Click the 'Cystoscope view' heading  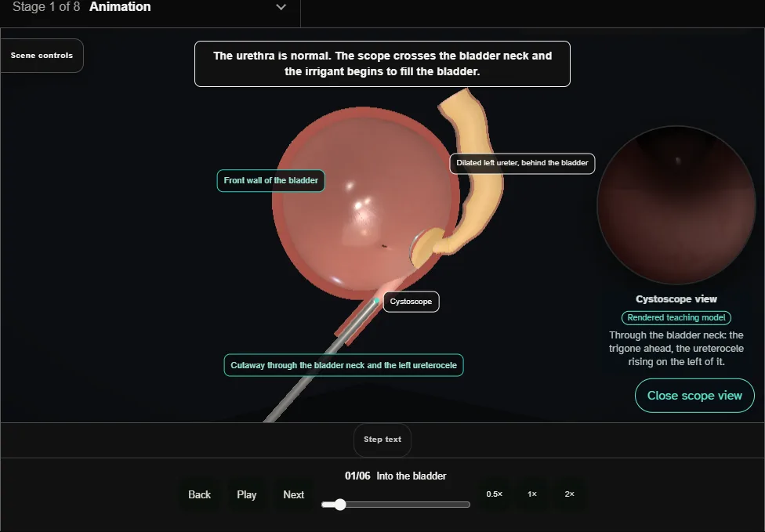676,299
